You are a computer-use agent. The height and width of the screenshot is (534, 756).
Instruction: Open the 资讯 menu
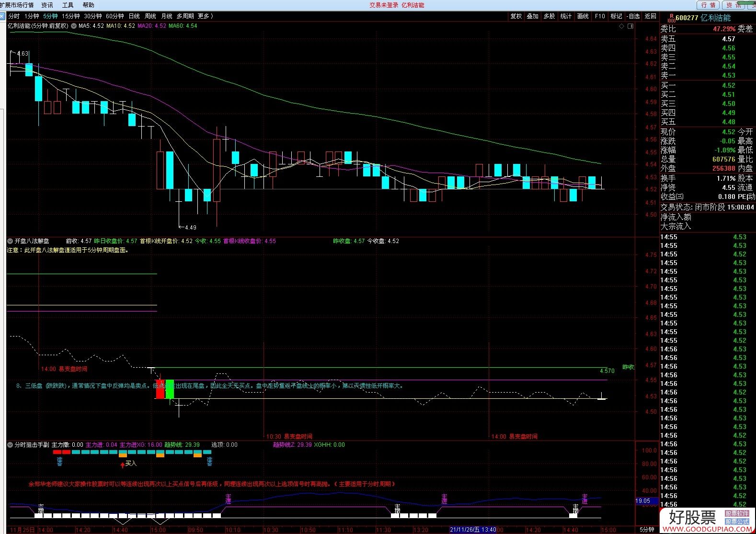click(47, 5)
